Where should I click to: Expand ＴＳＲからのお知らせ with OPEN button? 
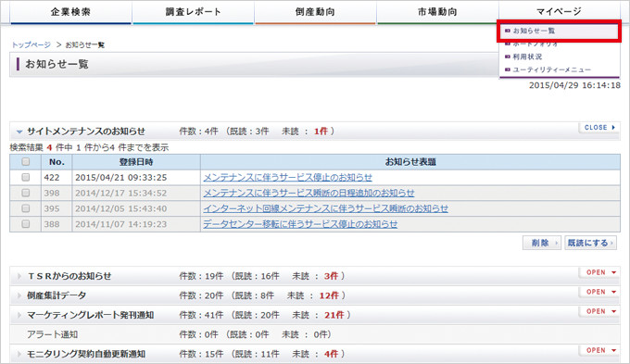pyautogui.click(x=600, y=272)
